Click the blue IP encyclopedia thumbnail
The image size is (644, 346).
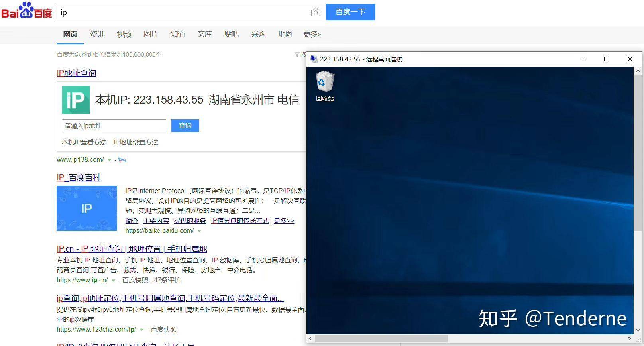pos(87,208)
